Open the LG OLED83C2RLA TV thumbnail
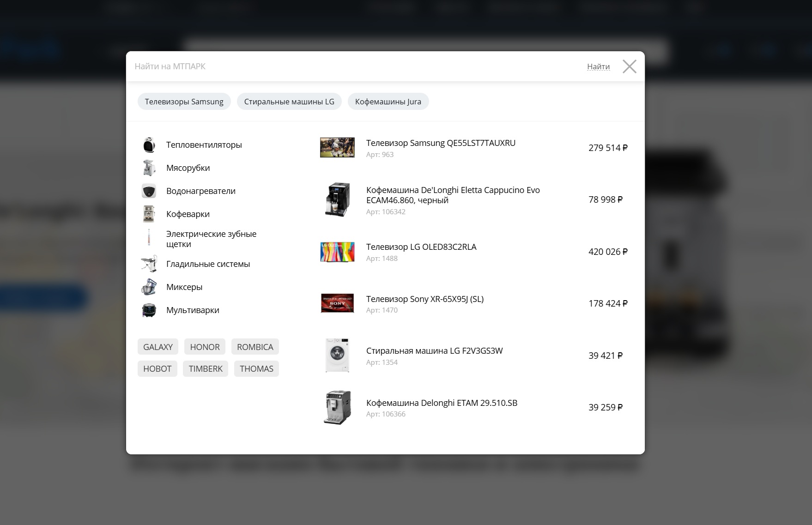This screenshot has width=812, height=525. (338, 252)
